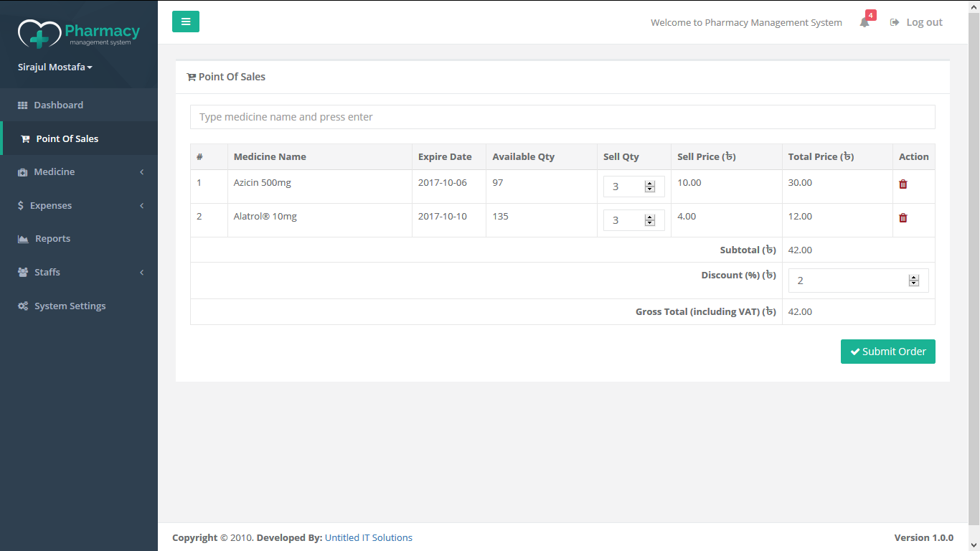Decrease Sell Qty for Azicin 500mg
Screen dimensions: 980x551
pos(650,189)
